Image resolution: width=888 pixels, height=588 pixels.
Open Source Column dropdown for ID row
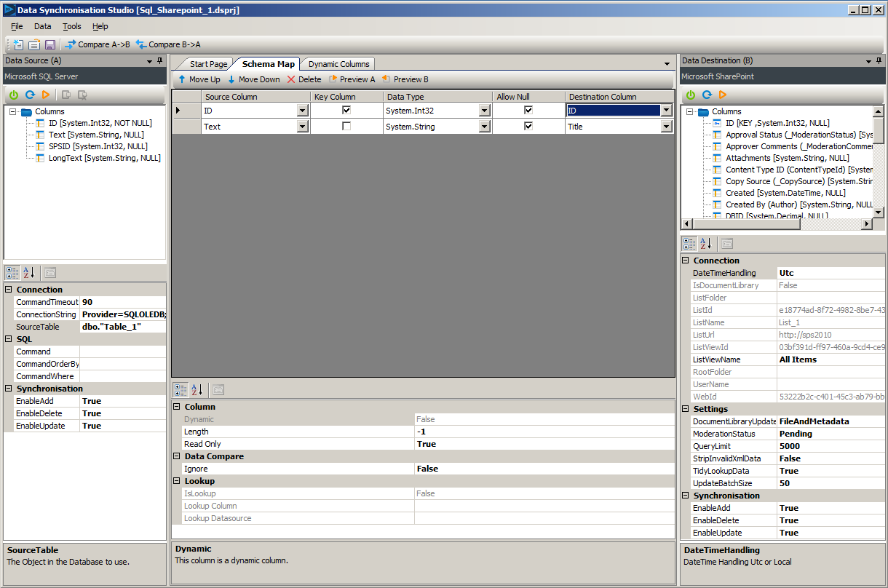(x=303, y=111)
